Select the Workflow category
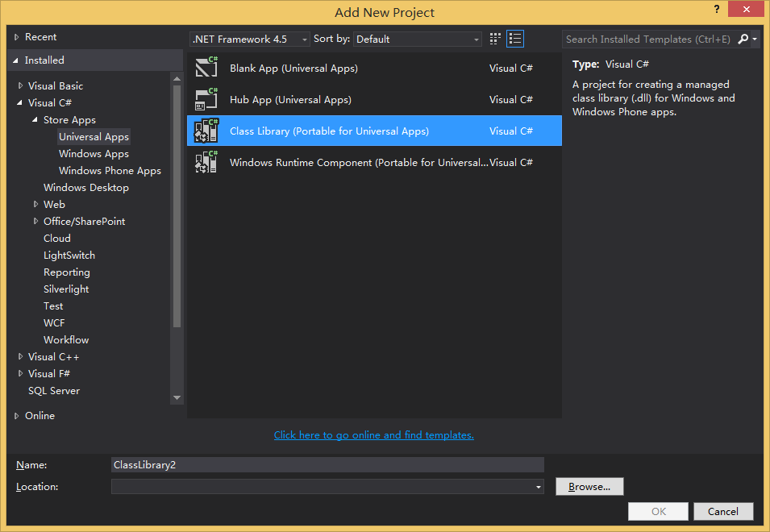Screen dimensions: 770x532 (66, 339)
